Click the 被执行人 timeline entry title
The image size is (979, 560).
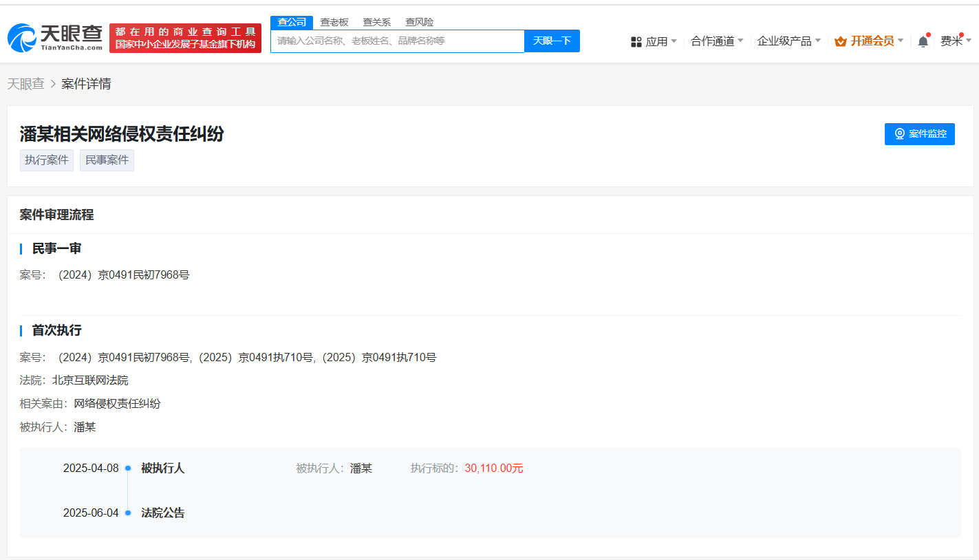163,469
